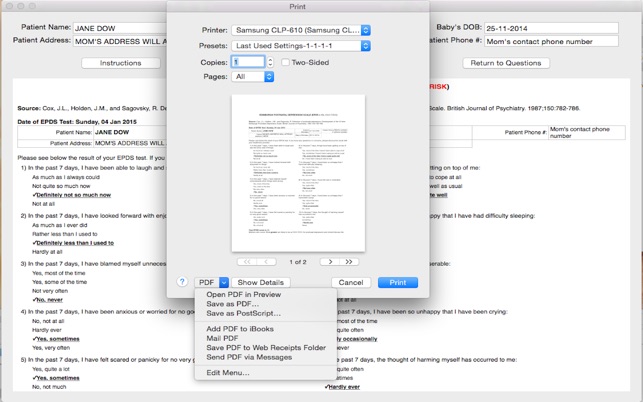This screenshot has width=643, height=402.
Task: Click the PDF button label
Action: (207, 282)
